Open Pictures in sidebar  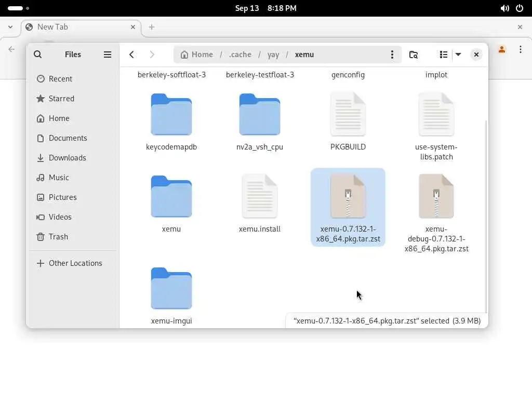pos(73,197)
